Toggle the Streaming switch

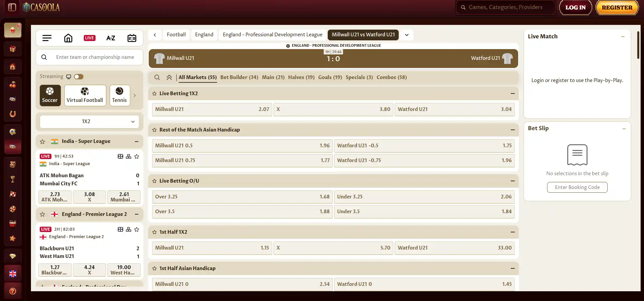(x=79, y=77)
